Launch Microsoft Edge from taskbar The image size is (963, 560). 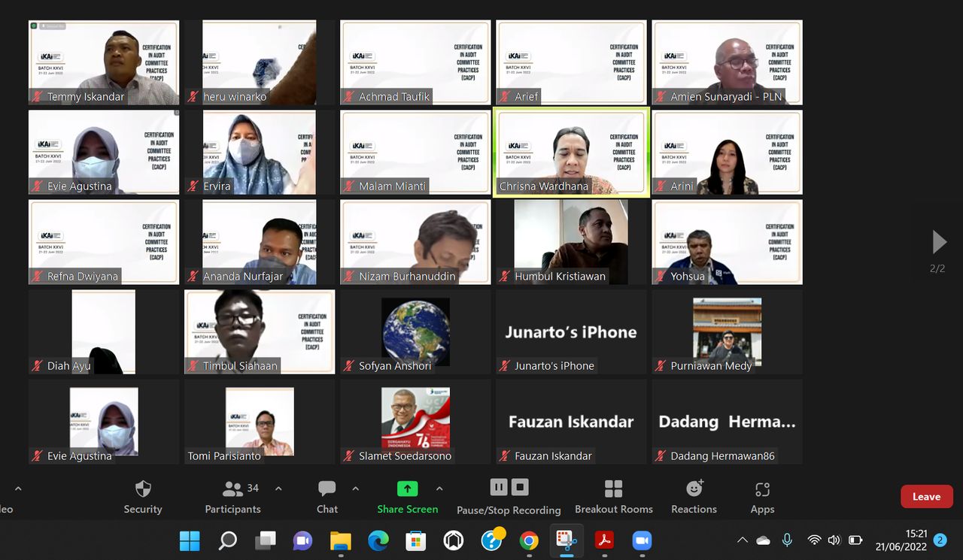(x=378, y=540)
